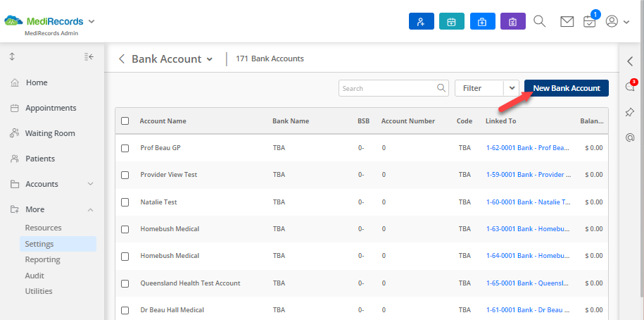The height and width of the screenshot is (320, 644).
Task: Open Waiting Room from the sidebar
Action: [x=50, y=133]
